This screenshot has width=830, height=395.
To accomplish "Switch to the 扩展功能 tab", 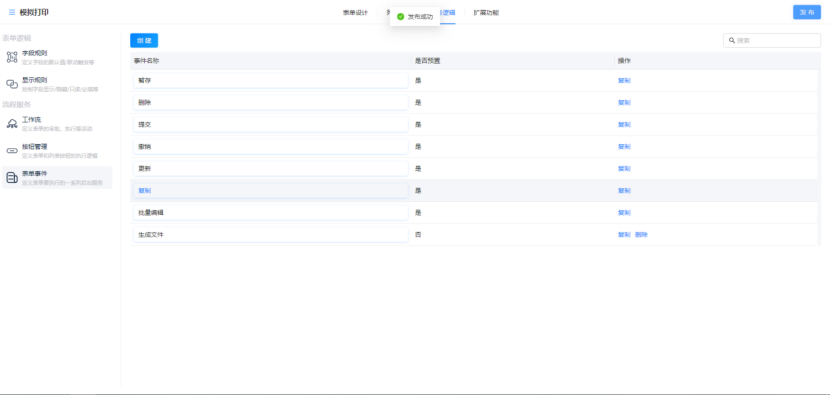I will pyautogui.click(x=486, y=13).
